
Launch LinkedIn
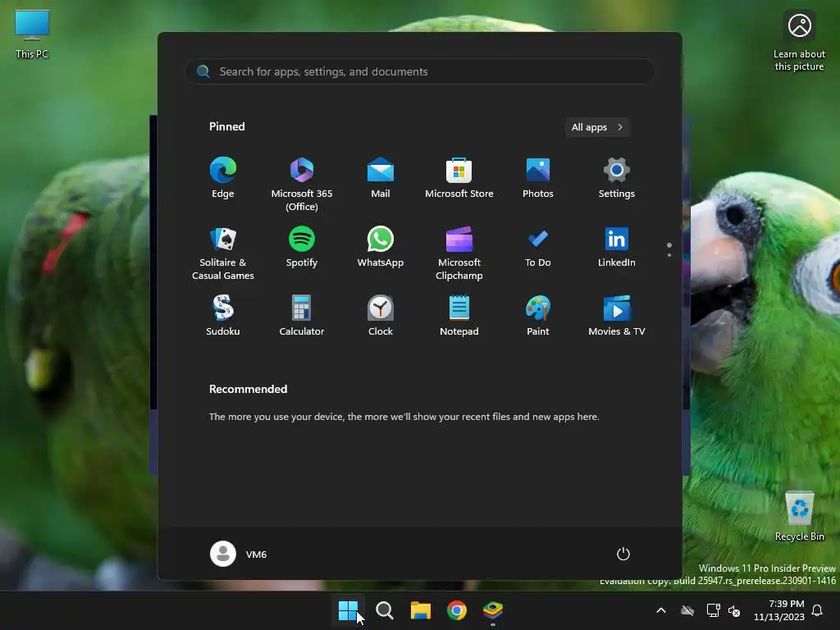click(617, 247)
